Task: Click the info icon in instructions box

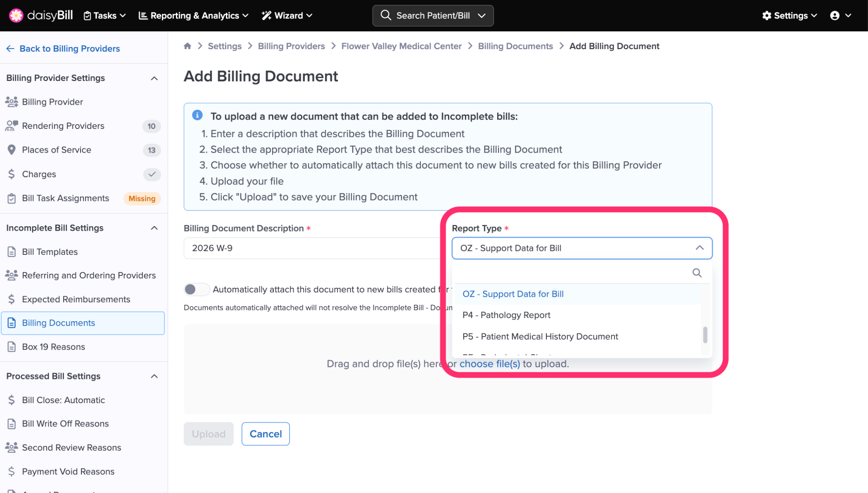Action: click(x=197, y=115)
